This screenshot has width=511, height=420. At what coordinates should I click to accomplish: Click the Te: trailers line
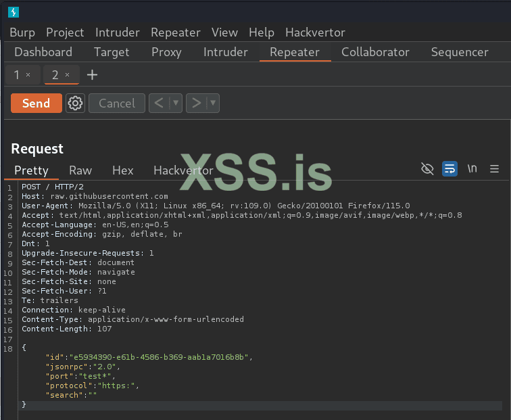pos(50,300)
